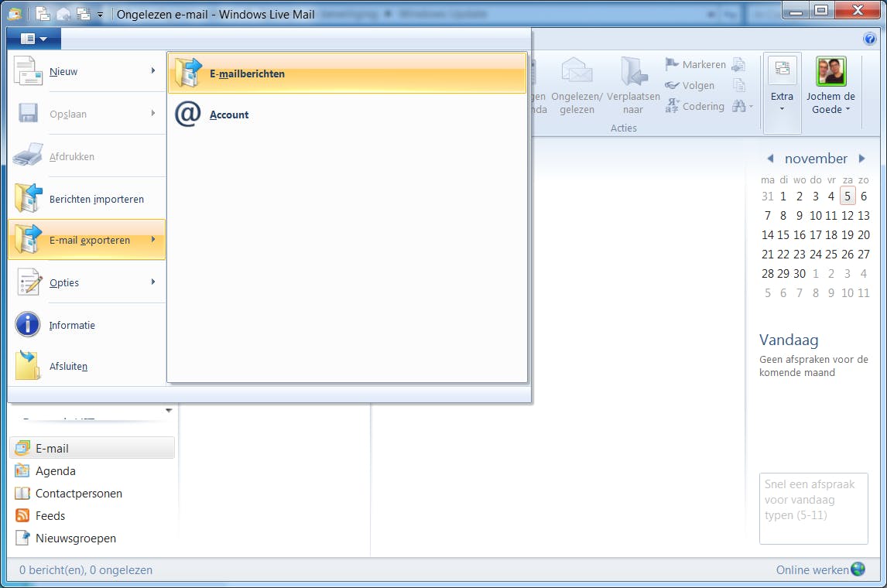Click the new message quick access icon

coord(43,14)
